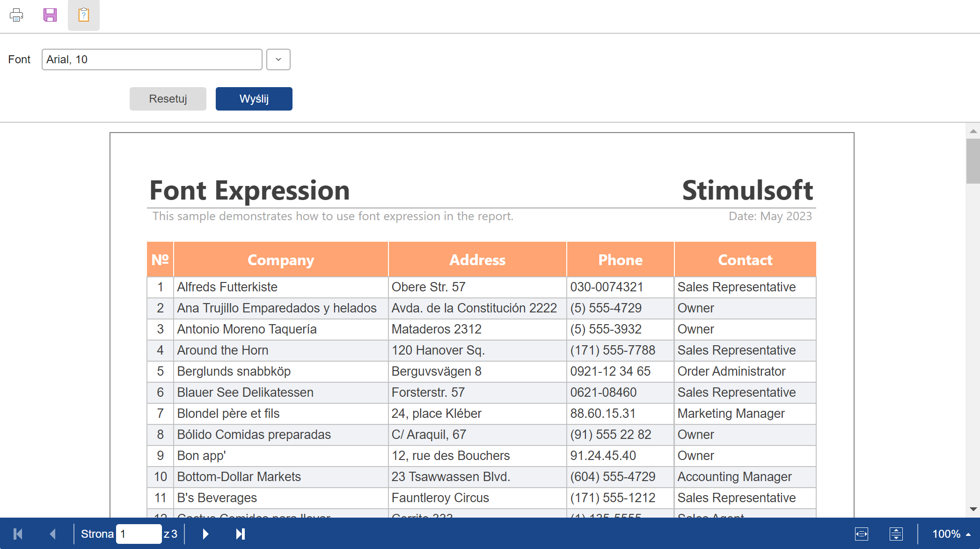Open the Font dropdown arrow

pos(278,59)
